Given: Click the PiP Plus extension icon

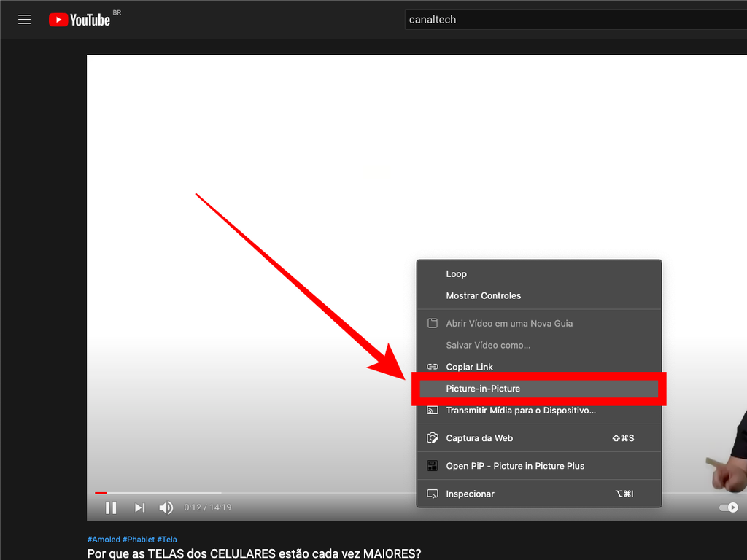Looking at the screenshot, I should coord(432,466).
